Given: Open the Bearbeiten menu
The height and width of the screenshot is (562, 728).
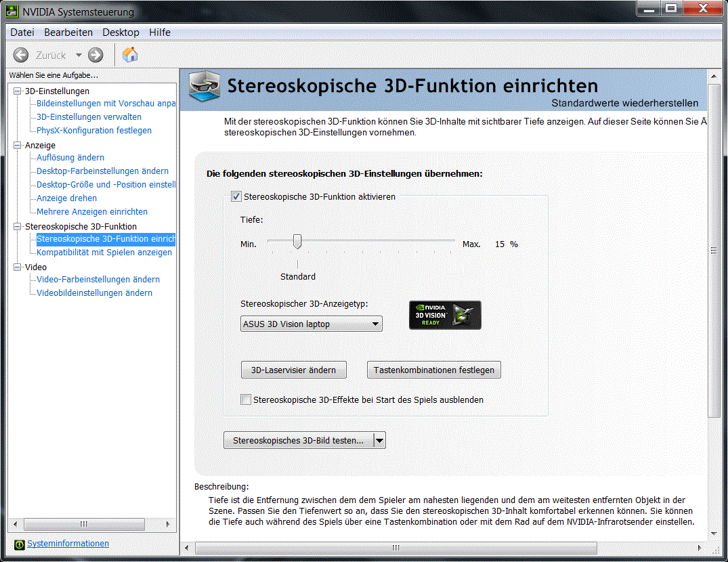Looking at the screenshot, I should (x=68, y=33).
